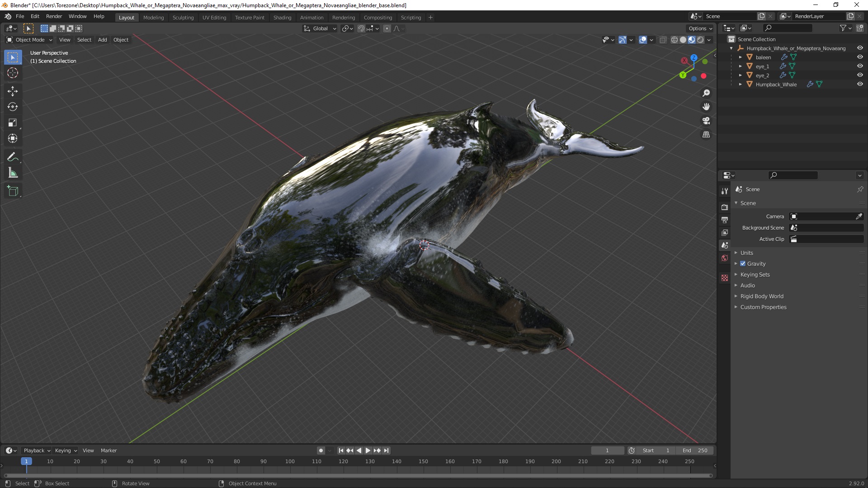This screenshot has height=488, width=868.
Task: Switch to the Sculpting workspace tab
Action: click(183, 18)
